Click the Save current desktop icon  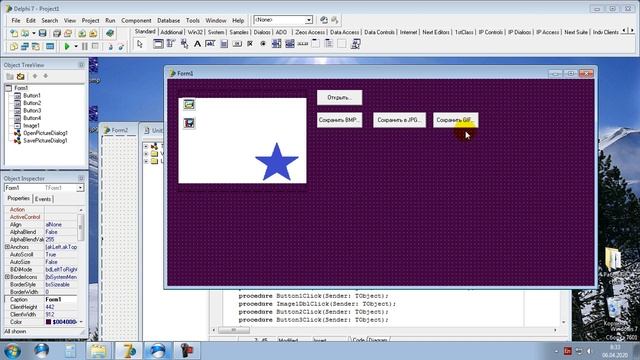coord(324,20)
